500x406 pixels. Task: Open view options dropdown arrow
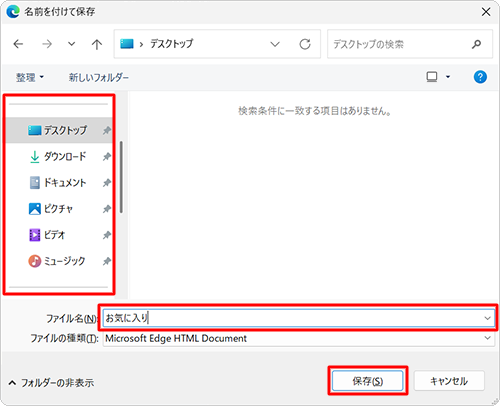(448, 77)
